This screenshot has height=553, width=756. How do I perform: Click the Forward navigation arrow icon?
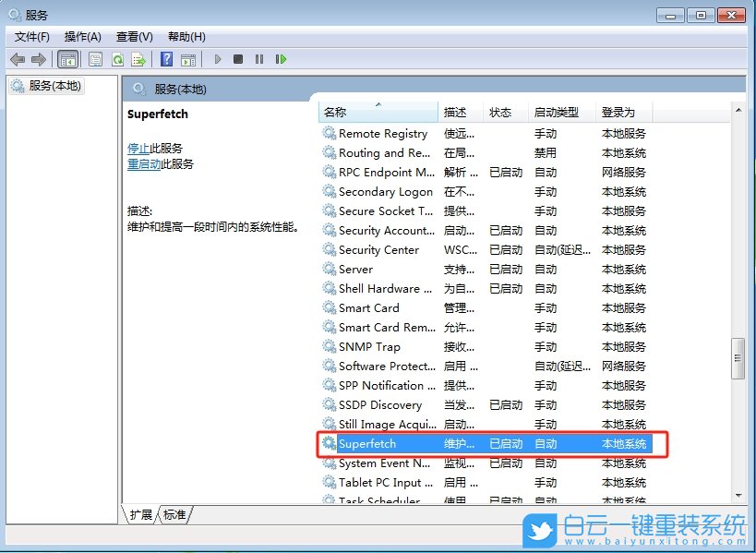[37, 59]
